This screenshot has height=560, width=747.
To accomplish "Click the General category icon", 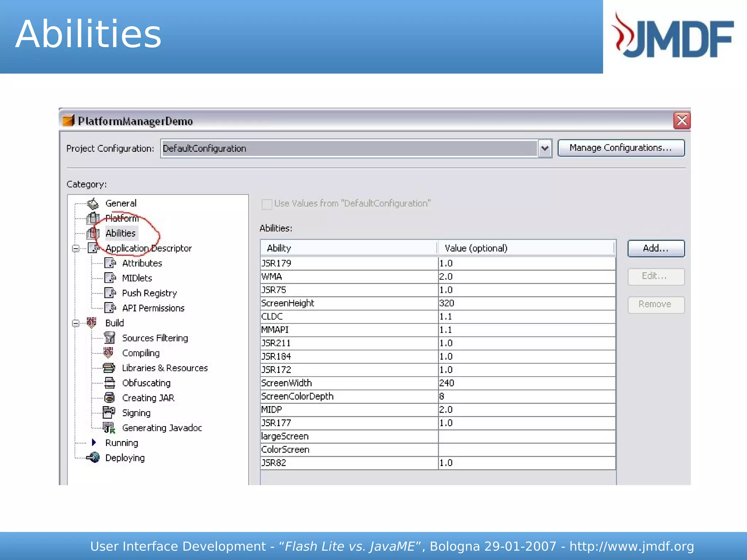I will point(93,203).
